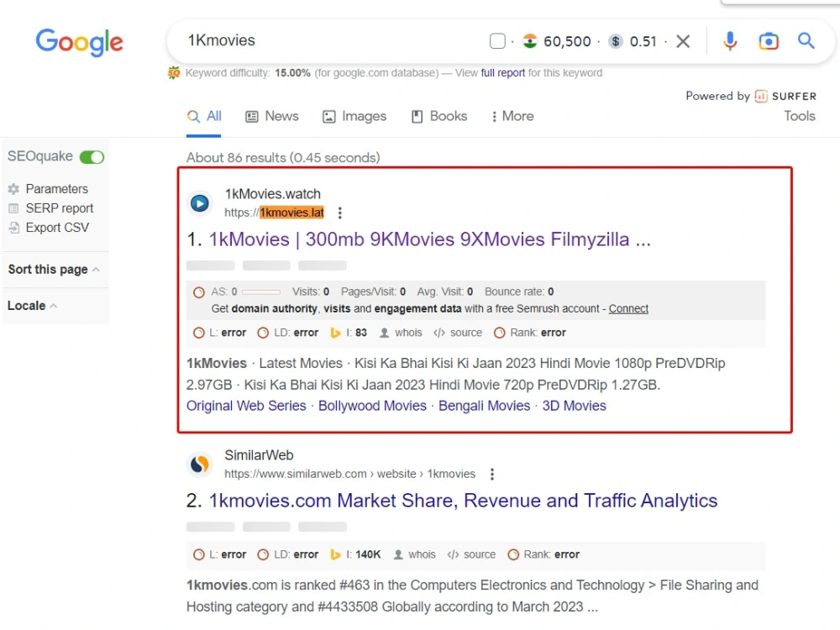
Task: Open Original Web Series sitelink
Action: [x=246, y=406]
